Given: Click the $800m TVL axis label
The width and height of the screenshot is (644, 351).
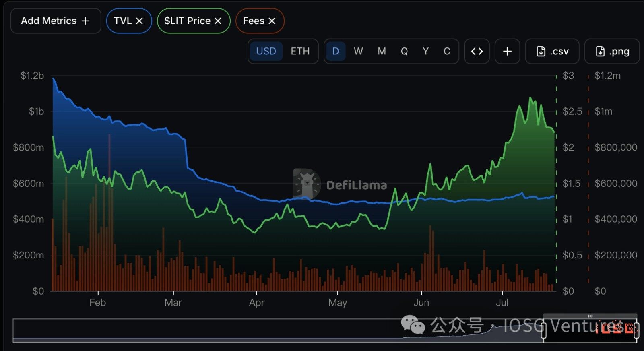Looking at the screenshot, I should click(x=28, y=147).
